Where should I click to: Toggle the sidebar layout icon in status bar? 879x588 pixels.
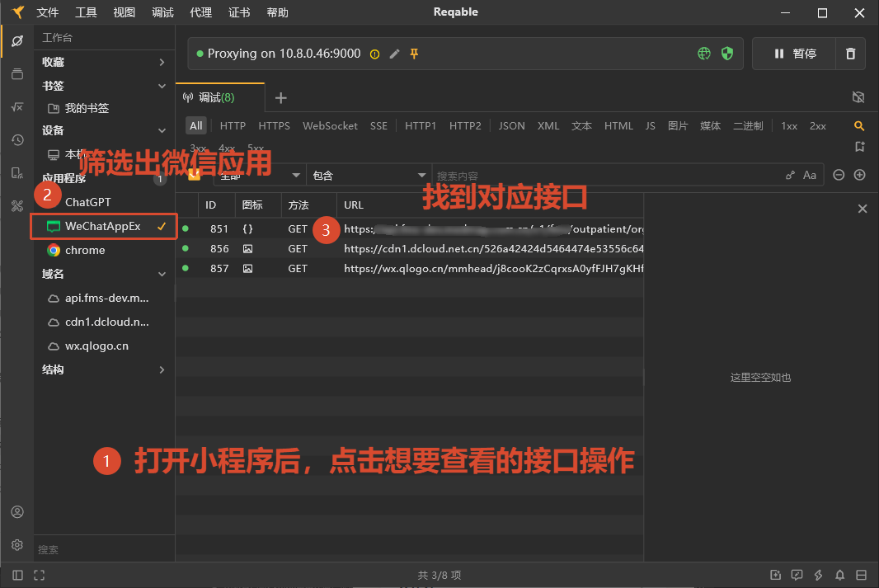point(17,575)
